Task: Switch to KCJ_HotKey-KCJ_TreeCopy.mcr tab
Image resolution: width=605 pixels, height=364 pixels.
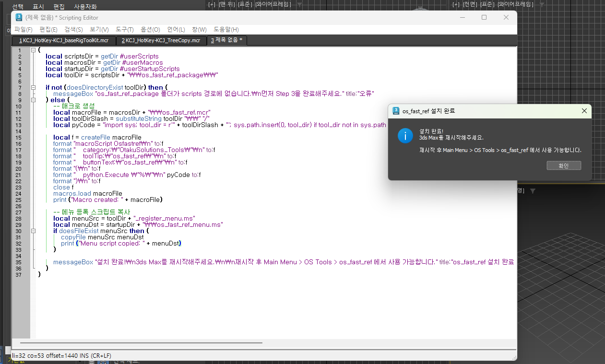Action: coord(161,40)
